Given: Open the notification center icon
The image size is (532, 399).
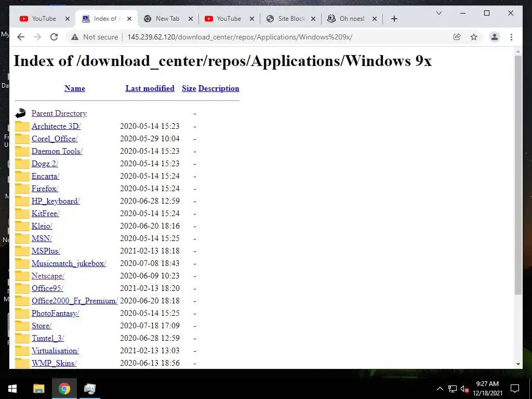Looking at the screenshot, I should pyautogui.click(x=515, y=389).
